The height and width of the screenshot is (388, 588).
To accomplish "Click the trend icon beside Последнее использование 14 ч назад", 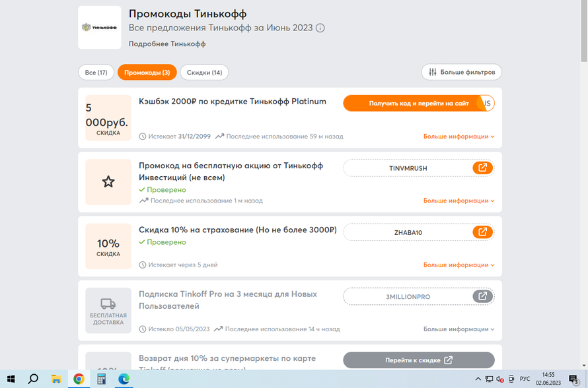I will [x=218, y=329].
